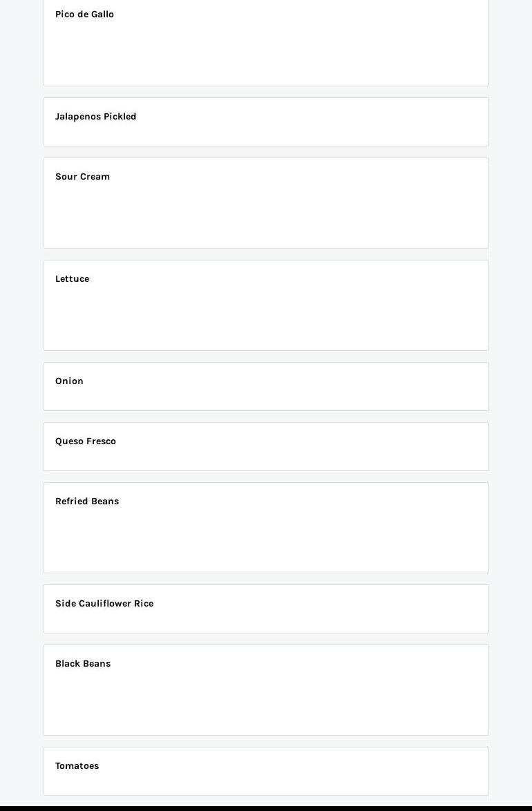The image size is (532, 811).
Task: Click the "Refried Beans" title text
Action: [87, 502]
